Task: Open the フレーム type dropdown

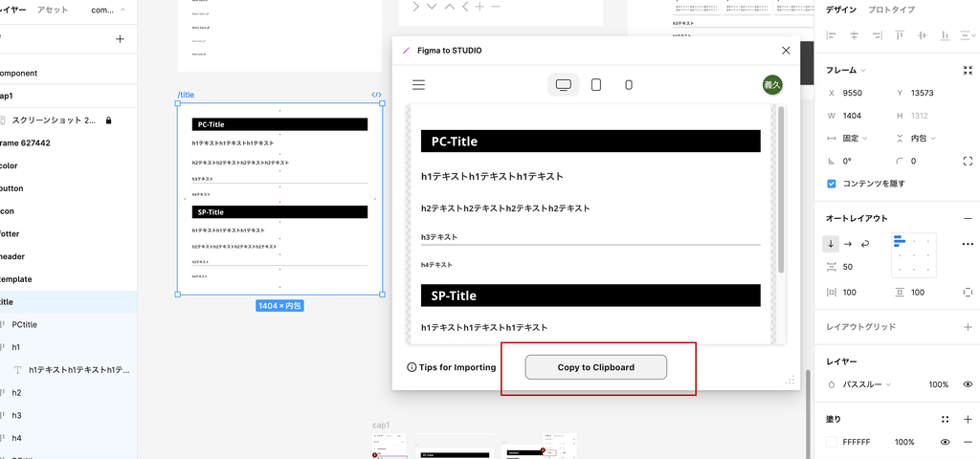Action: click(846, 71)
